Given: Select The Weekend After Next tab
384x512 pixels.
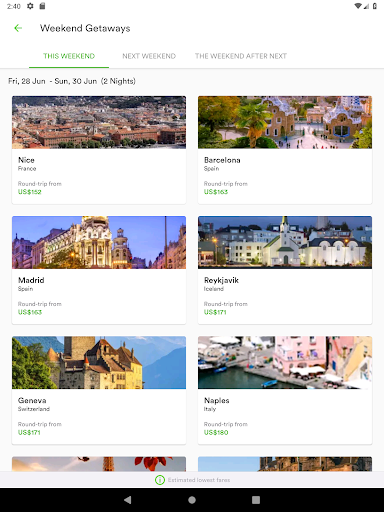Looking at the screenshot, I should click(x=241, y=56).
